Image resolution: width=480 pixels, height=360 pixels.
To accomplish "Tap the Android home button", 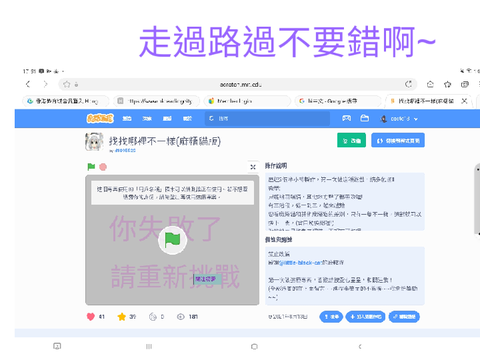I will click(254, 347).
